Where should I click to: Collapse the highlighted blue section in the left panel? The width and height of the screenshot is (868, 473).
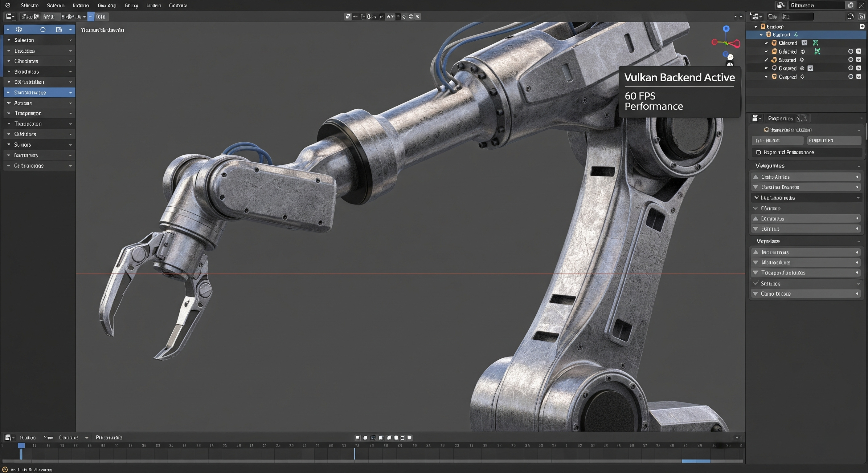point(39,92)
